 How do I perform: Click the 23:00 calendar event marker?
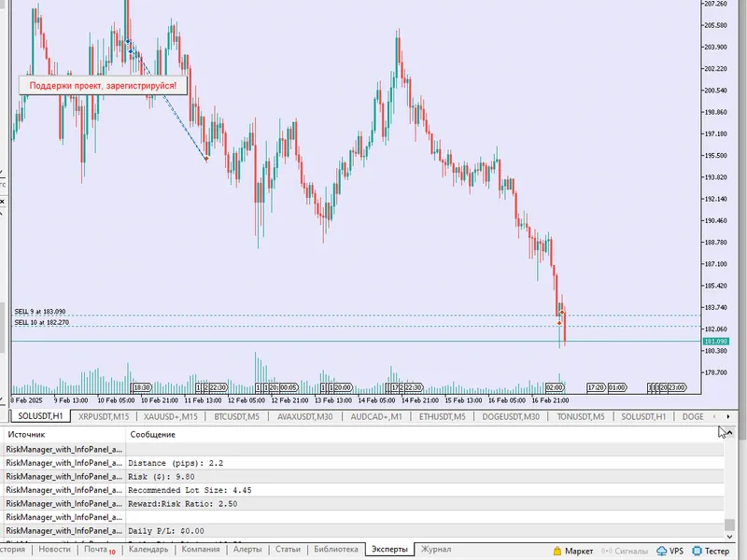click(676, 387)
